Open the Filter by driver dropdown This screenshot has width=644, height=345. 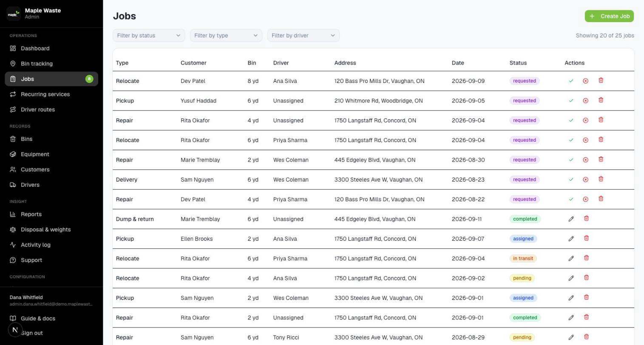click(x=304, y=35)
